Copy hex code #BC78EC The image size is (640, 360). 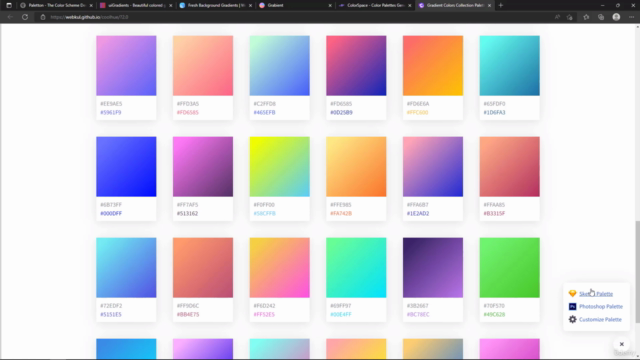(418, 314)
